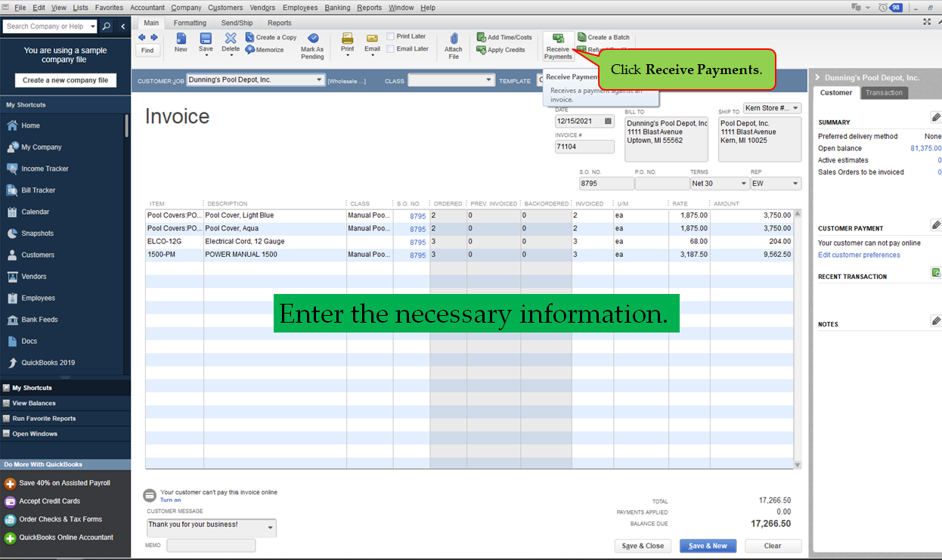Open the Banking menu
942x560 pixels.
tap(337, 8)
